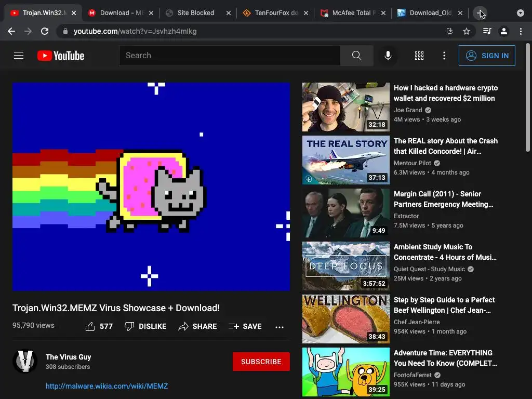Open The Virus Guy channel name
Viewport: 532px width, 399px height.
click(68, 357)
